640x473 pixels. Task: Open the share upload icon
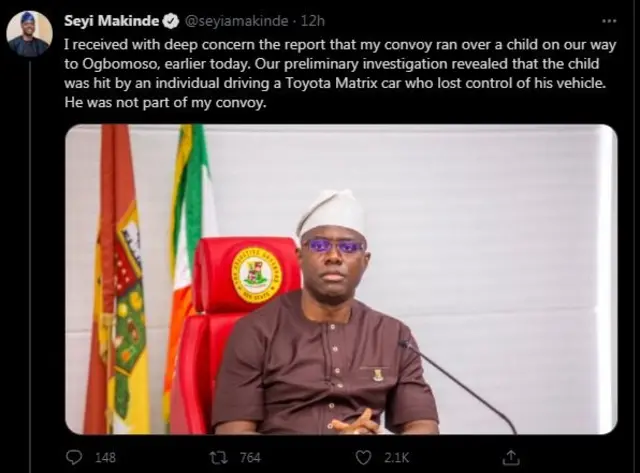(511, 457)
